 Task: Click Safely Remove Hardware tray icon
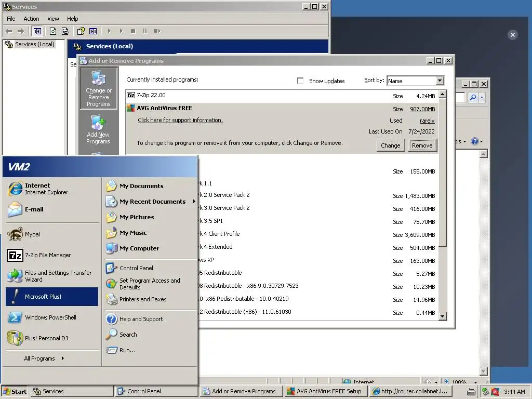486,392
